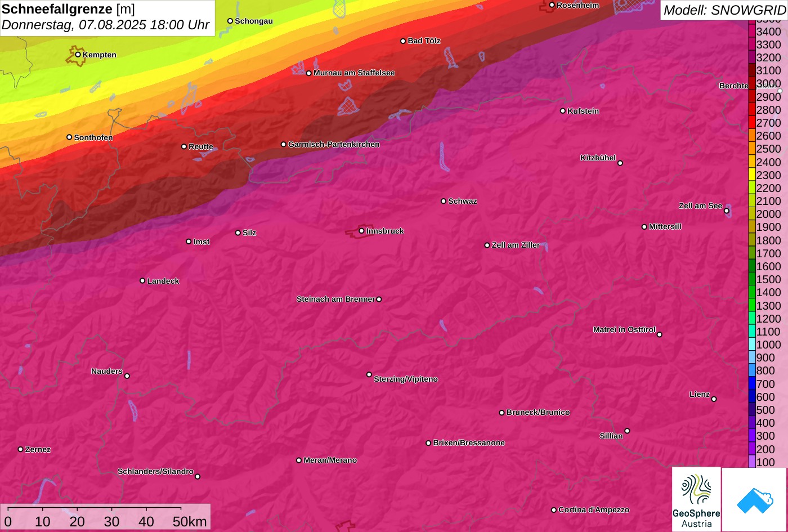788x532 pixels.
Task: Click the Sonthofen location marker
Action: (x=69, y=137)
